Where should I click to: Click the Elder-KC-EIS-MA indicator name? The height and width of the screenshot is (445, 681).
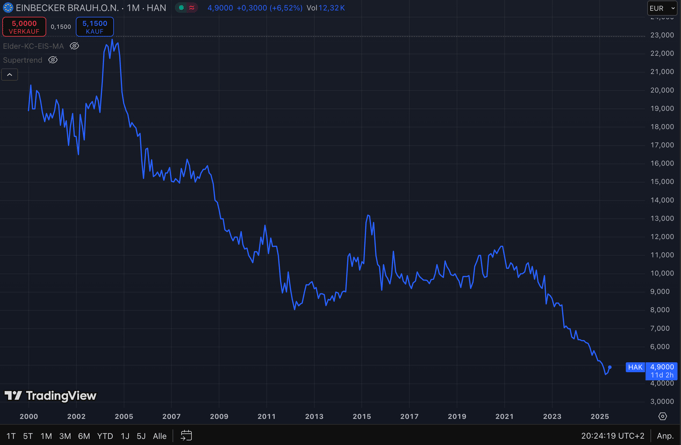tap(33, 46)
